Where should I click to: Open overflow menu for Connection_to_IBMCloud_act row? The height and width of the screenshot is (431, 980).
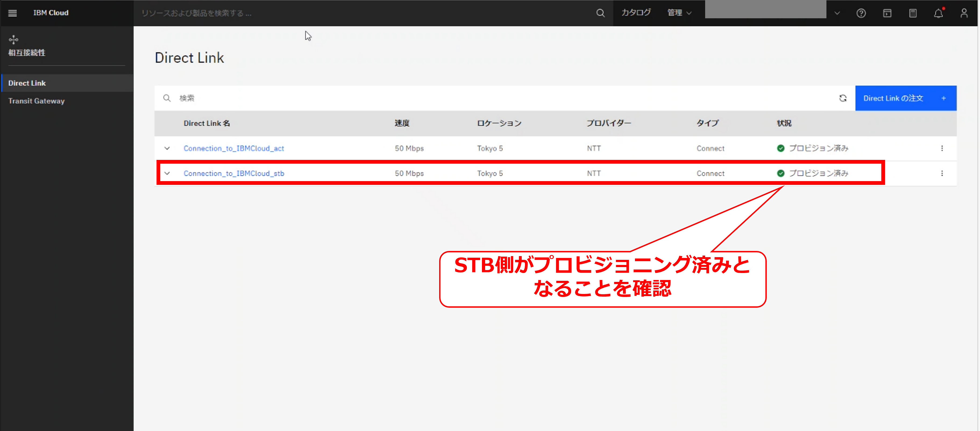[x=942, y=148]
